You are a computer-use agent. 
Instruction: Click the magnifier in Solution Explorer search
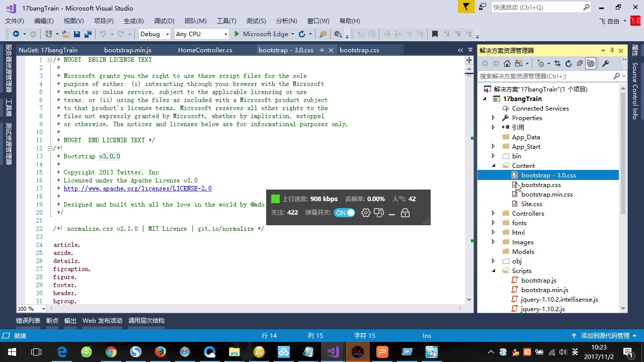[617, 76]
